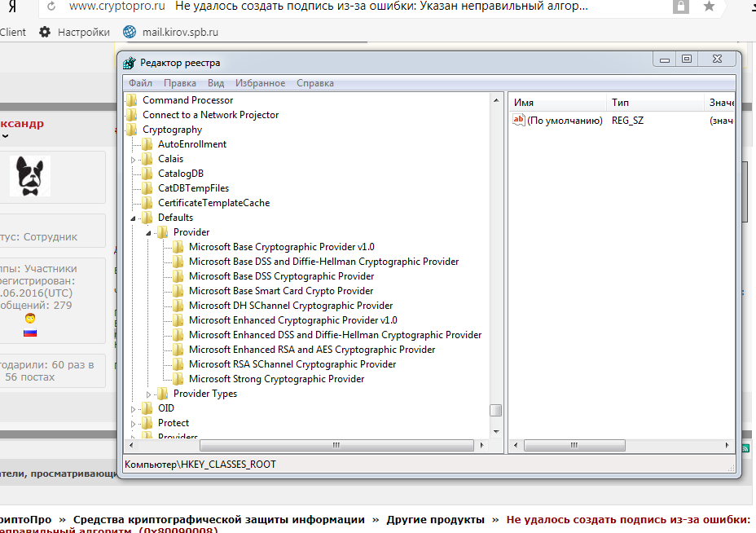Click the ab string value icon
Viewport: 756px width, 533px height.
519,120
